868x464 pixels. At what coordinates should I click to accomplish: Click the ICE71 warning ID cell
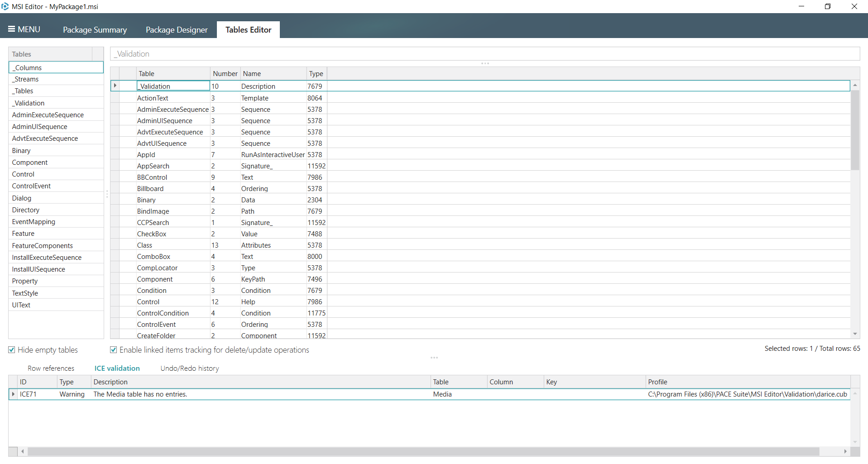pyautogui.click(x=38, y=394)
